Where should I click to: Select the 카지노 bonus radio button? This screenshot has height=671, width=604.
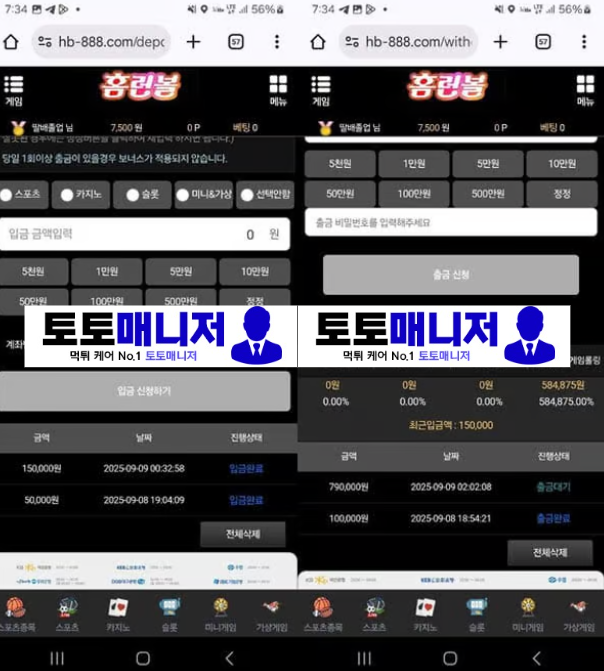(x=67, y=195)
